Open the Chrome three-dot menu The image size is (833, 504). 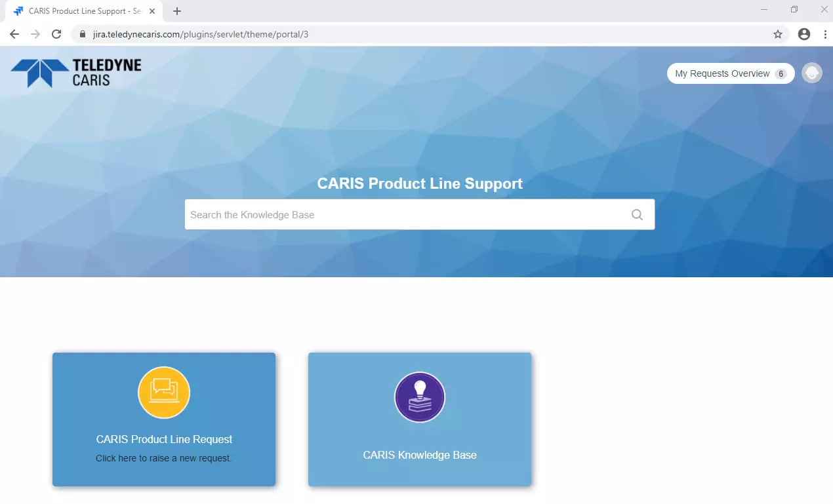[824, 33]
